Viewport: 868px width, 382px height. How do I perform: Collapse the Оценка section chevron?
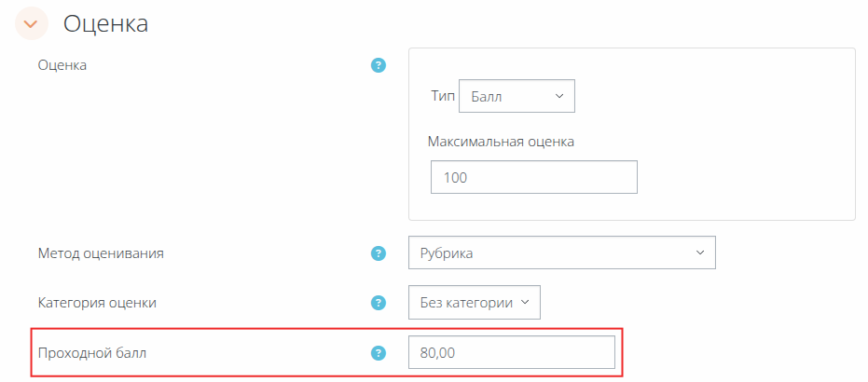32,23
